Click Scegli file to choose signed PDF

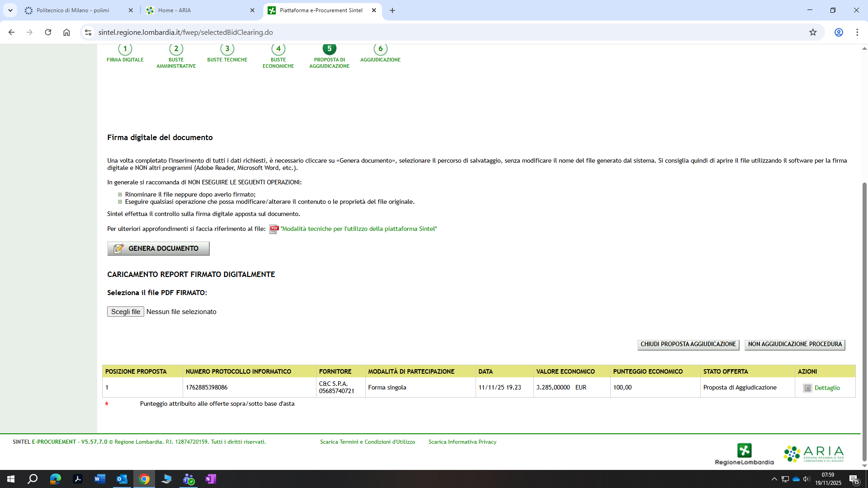tap(126, 312)
